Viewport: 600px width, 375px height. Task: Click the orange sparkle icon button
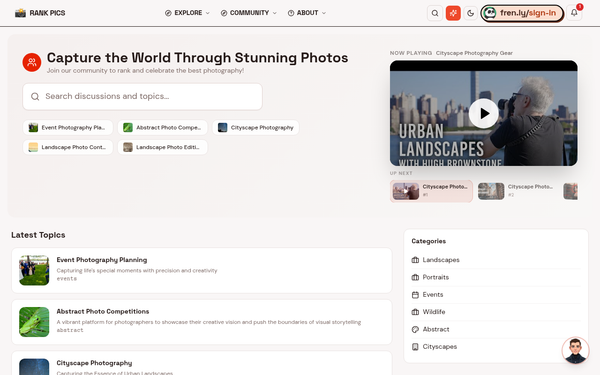[453, 13]
